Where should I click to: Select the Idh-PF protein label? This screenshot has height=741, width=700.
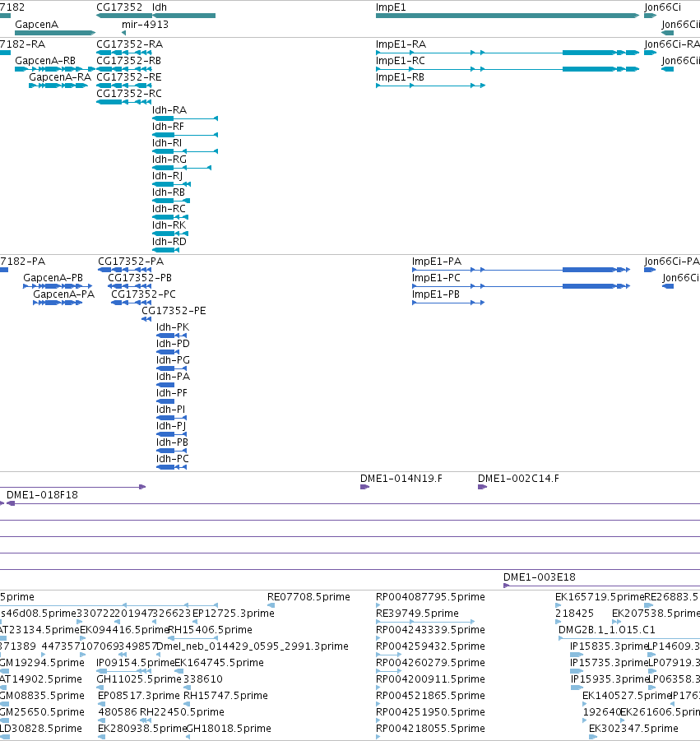172,393
